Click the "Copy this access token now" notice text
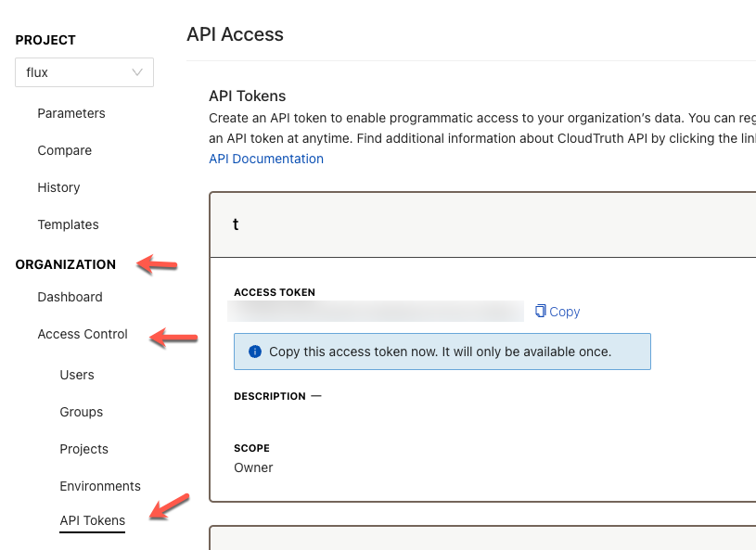This screenshot has width=756, height=550. tap(441, 352)
